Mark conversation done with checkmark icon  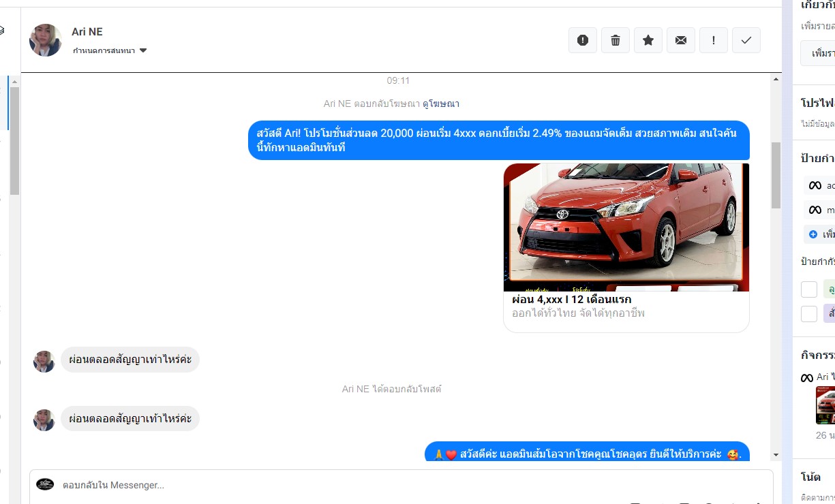746,40
